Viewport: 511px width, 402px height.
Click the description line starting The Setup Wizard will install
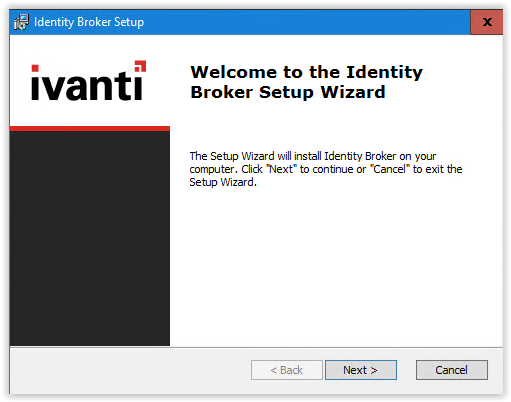click(313, 156)
